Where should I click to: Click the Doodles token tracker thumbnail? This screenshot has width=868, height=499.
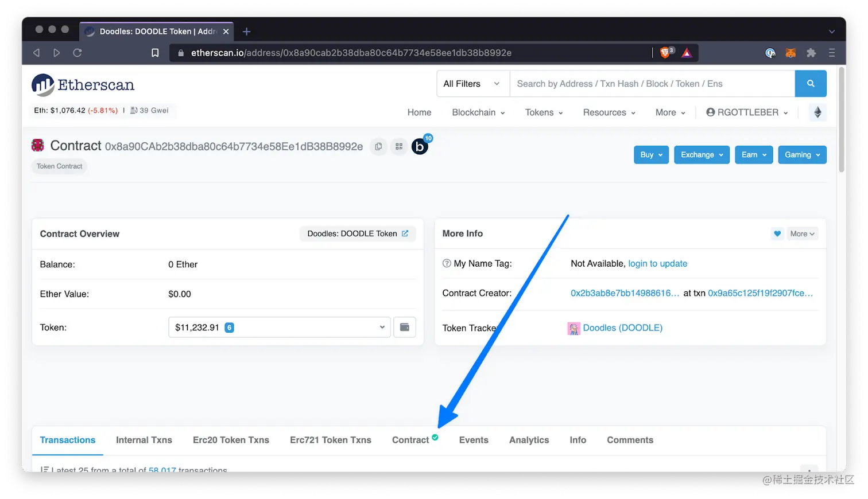573,328
